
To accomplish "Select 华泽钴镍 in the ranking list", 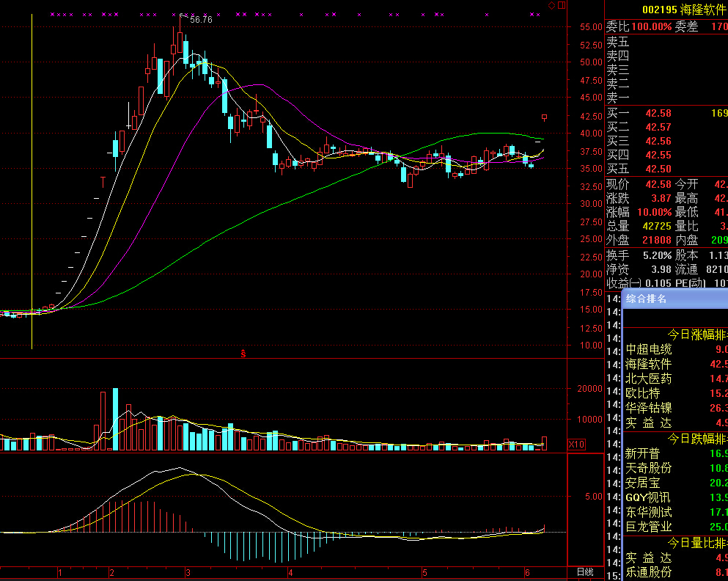I will point(649,408).
